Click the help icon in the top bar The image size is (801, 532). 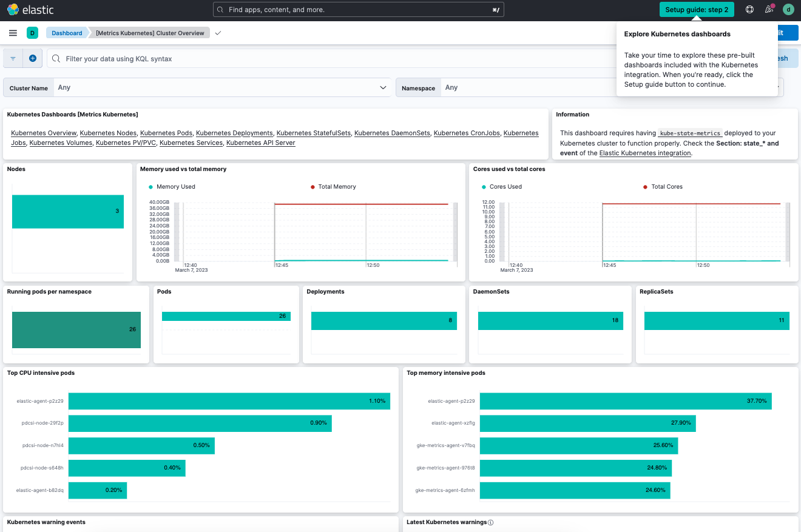tap(749, 9)
